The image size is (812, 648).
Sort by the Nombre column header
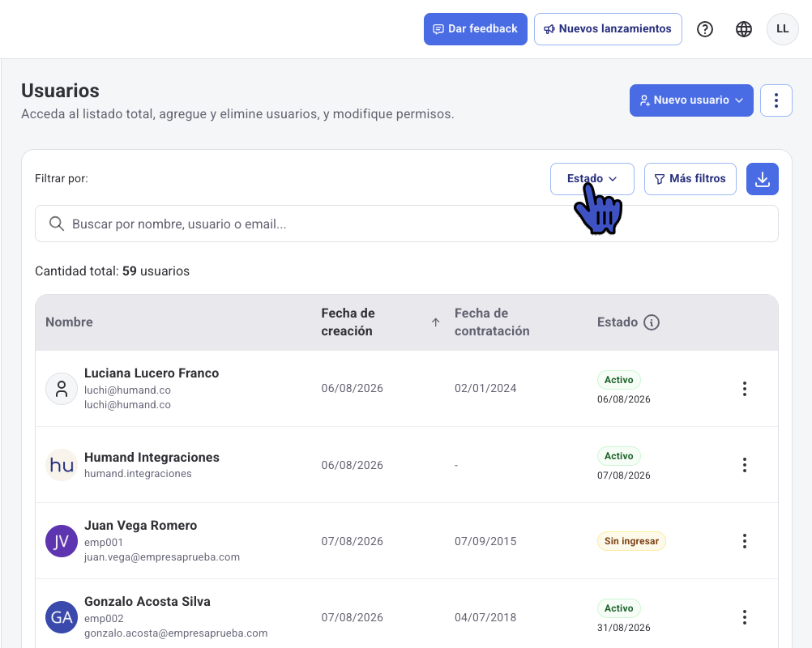click(69, 322)
